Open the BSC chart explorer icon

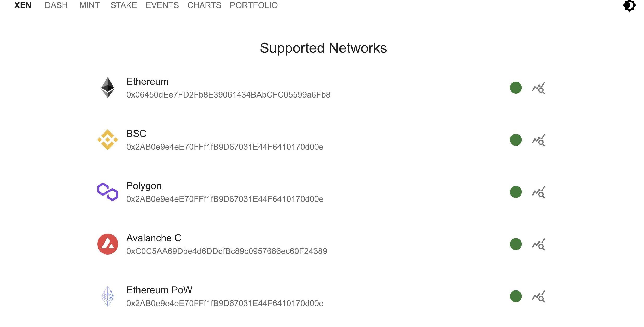[538, 140]
